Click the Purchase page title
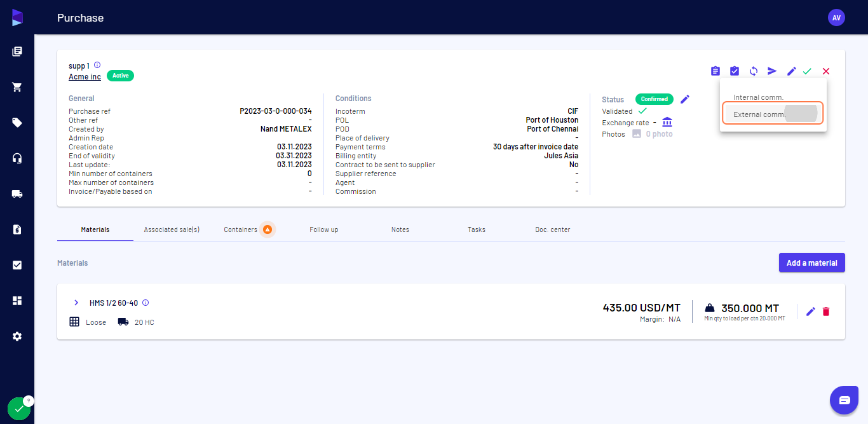Image resolution: width=868 pixels, height=424 pixels. click(x=81, y=18)
